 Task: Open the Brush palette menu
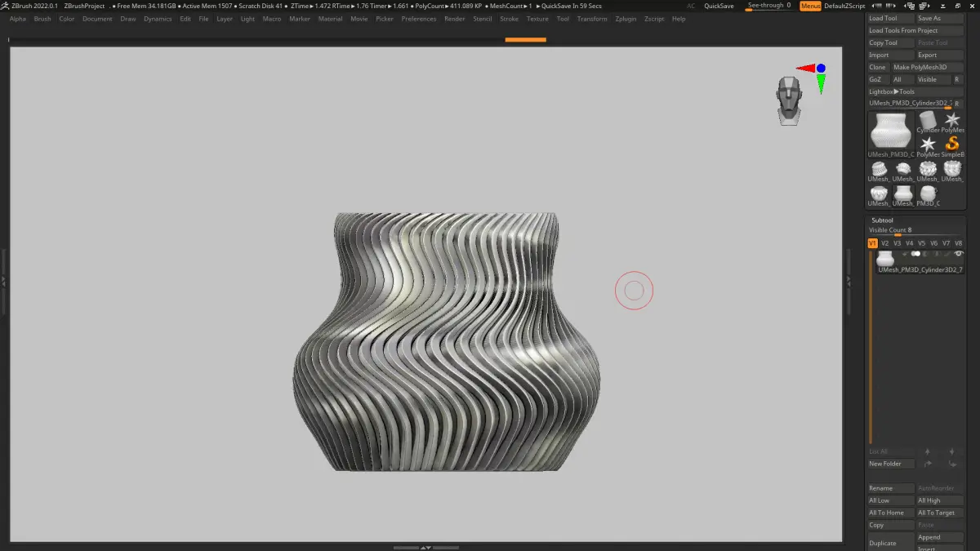coord(42,19)
